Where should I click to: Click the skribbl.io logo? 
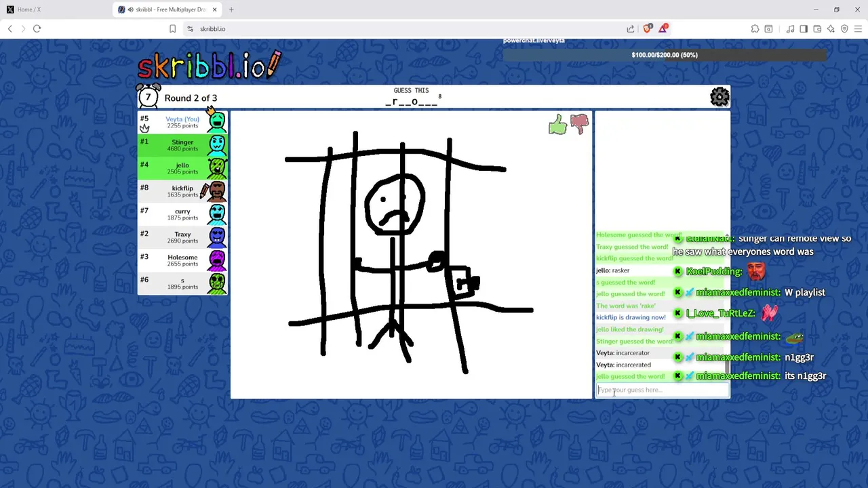pos(209,64)
